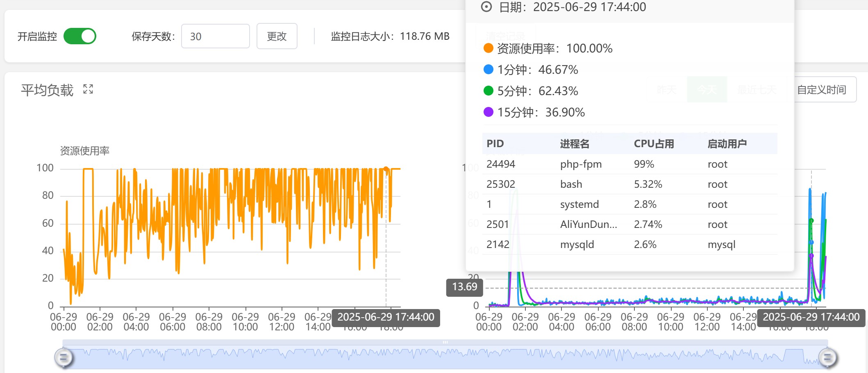Click the 13.69 y-axis value label
868x373 pixels.
click(x=464, y=287)
